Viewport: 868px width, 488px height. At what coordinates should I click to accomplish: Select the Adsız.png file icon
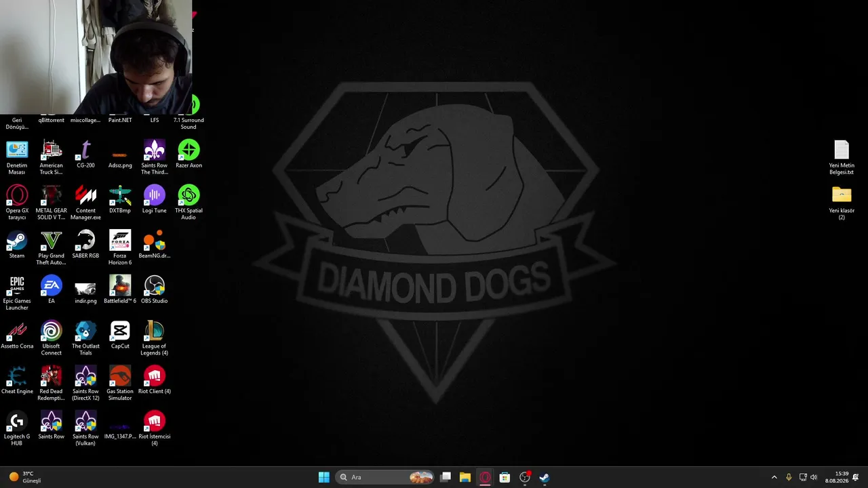coord(120,154)
